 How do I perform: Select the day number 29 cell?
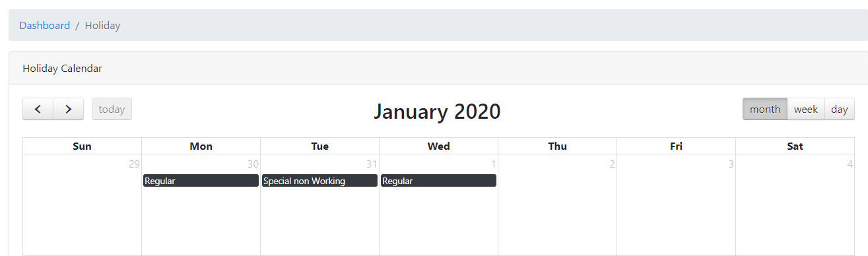[134, 164]
